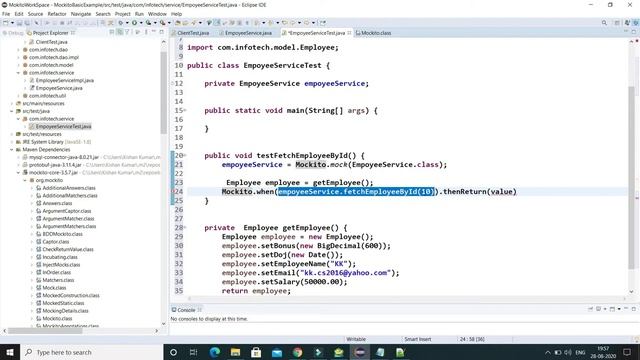Open the Window menu
The image size is (640, 360).
(x=157, y=14)
